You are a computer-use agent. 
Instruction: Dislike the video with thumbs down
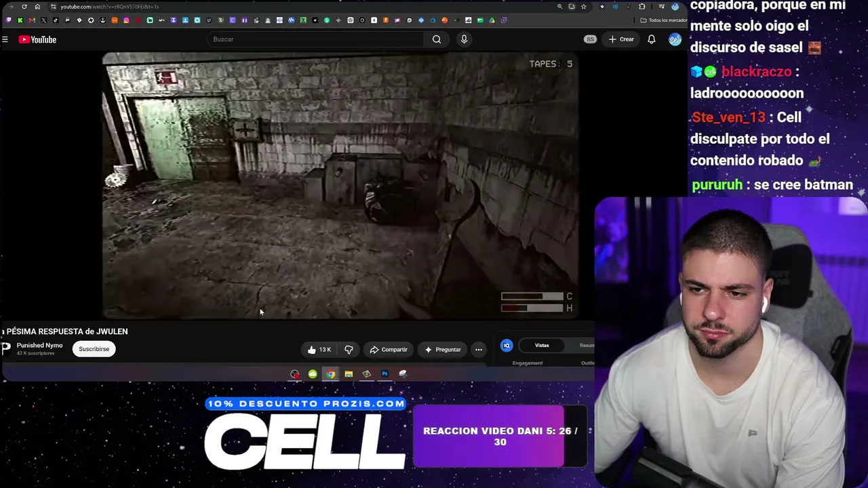(349, 350)
